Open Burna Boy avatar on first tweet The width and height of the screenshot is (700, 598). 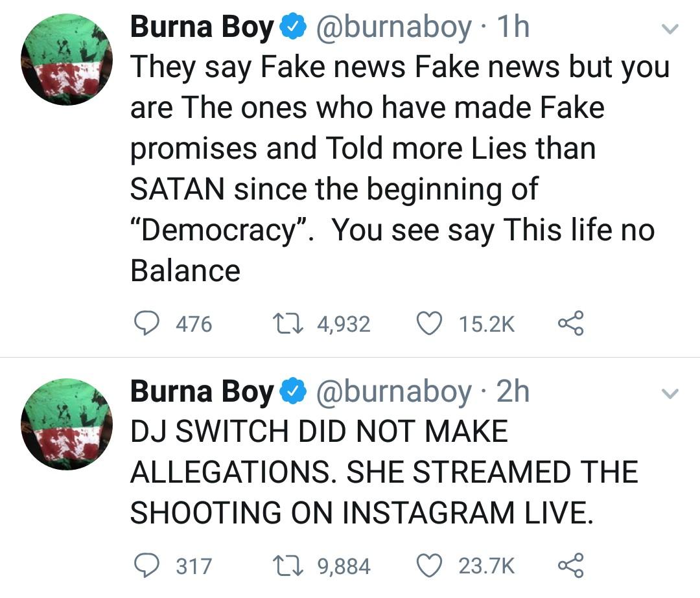[67, 60]
